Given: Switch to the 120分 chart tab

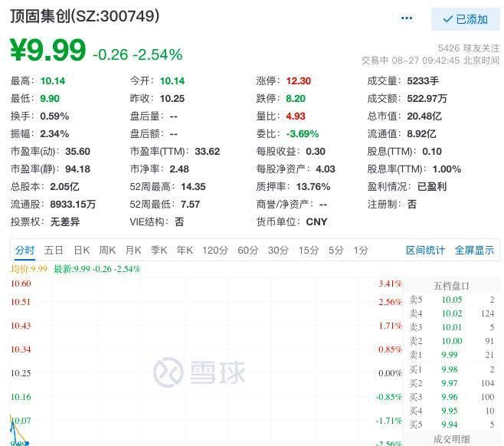Looking at the screenshot, I should (215, 250).
